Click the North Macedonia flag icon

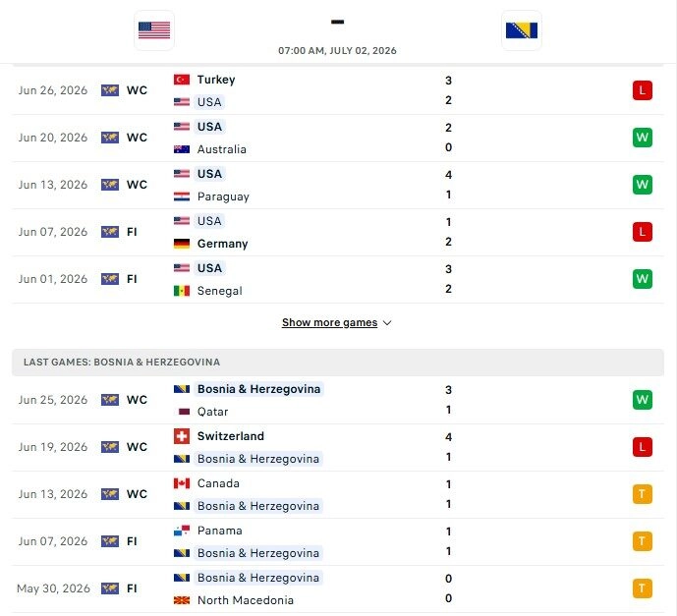tap(182, 600)
